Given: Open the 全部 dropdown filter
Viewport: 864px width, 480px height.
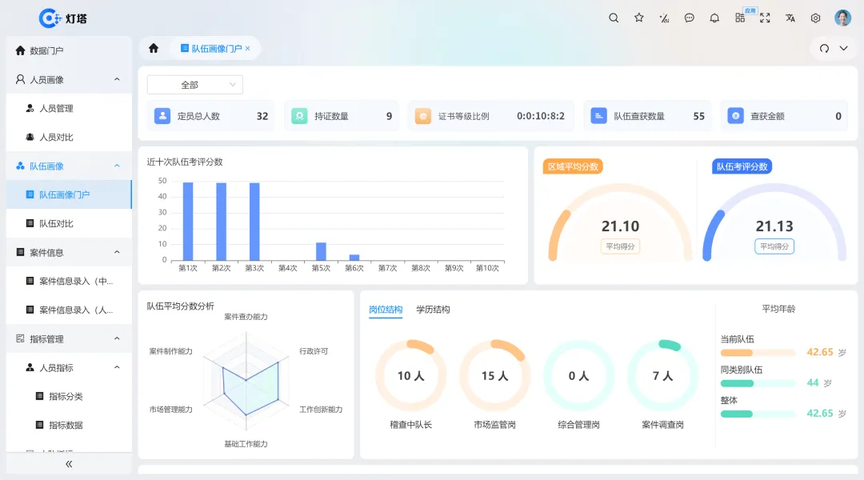Looking at the screenshot, I should click(195, 85).
